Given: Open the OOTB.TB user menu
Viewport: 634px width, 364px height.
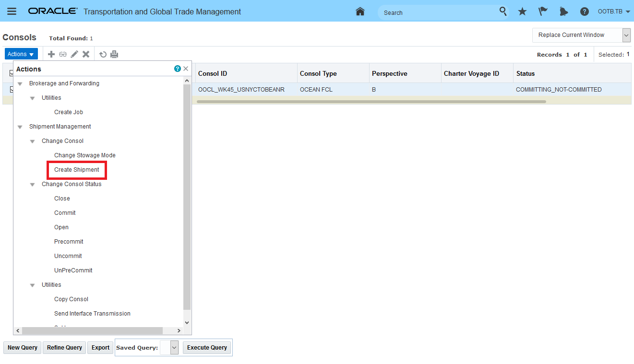Looking at the screenshot, I should [614, 12].
